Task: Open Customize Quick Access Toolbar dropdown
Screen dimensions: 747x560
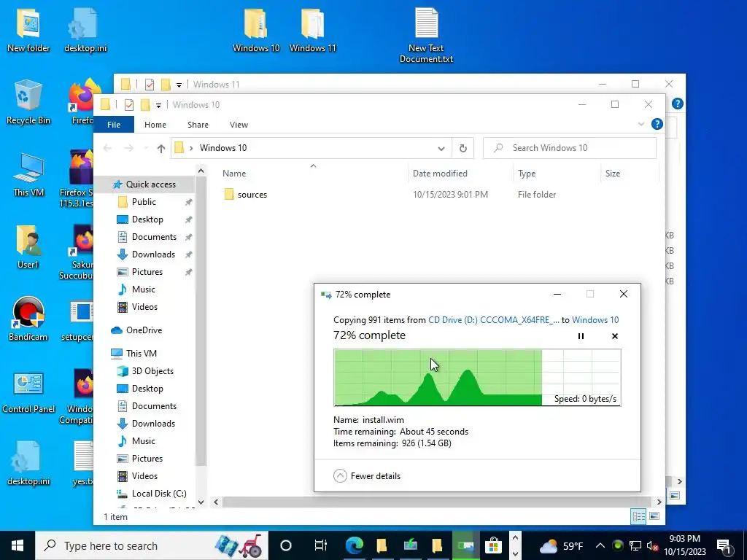Action: (x=158, y=105)
